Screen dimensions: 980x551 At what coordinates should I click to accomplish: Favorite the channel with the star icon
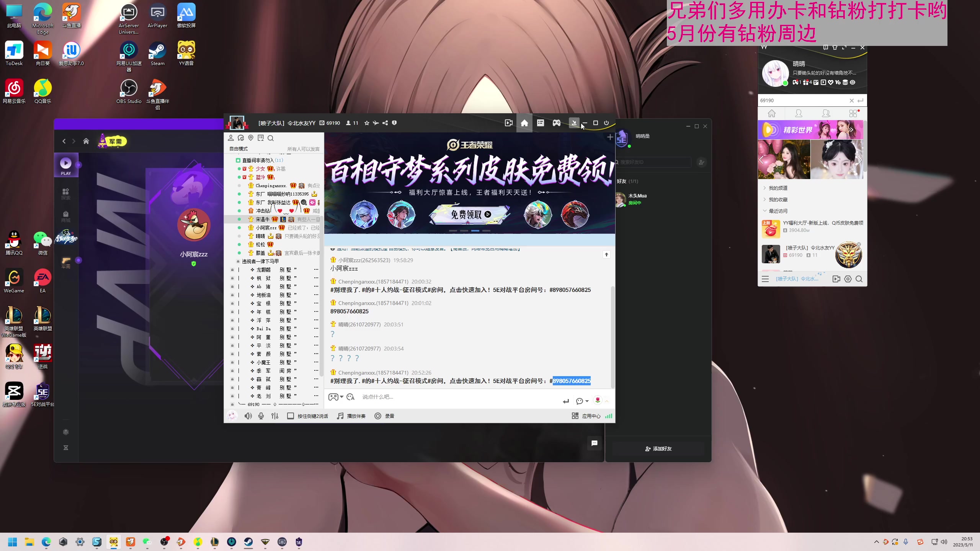pyautogui.click(x=367, y=123)
